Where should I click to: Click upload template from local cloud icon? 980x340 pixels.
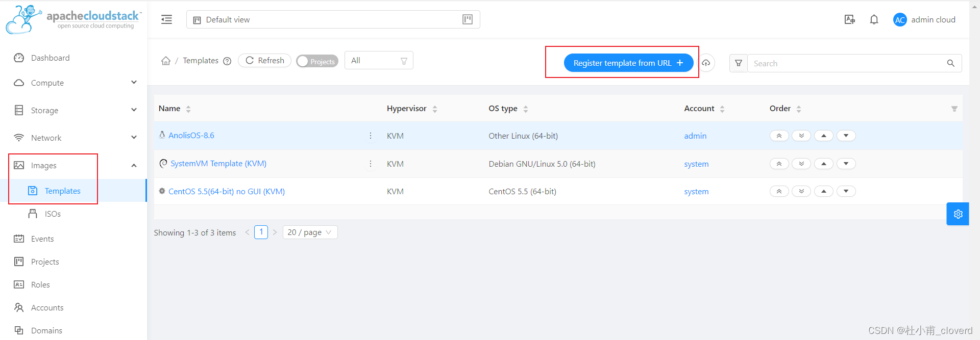point(706,63)
